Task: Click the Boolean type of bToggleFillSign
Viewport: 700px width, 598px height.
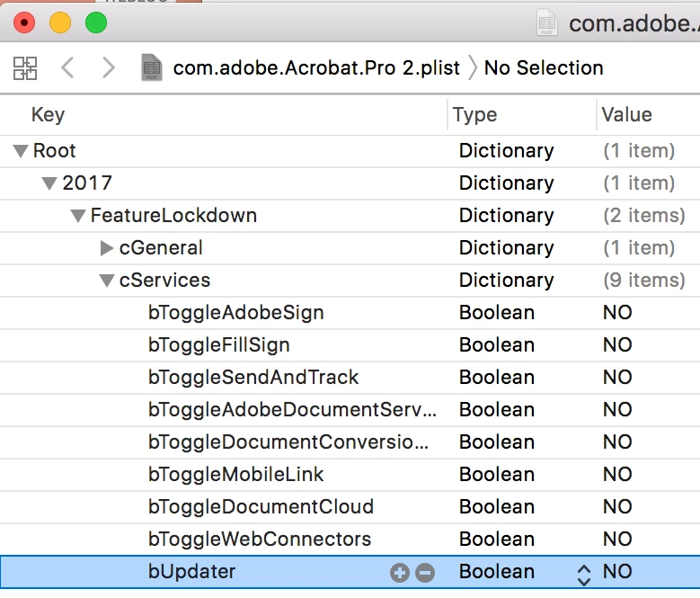Action: [497, 345]
